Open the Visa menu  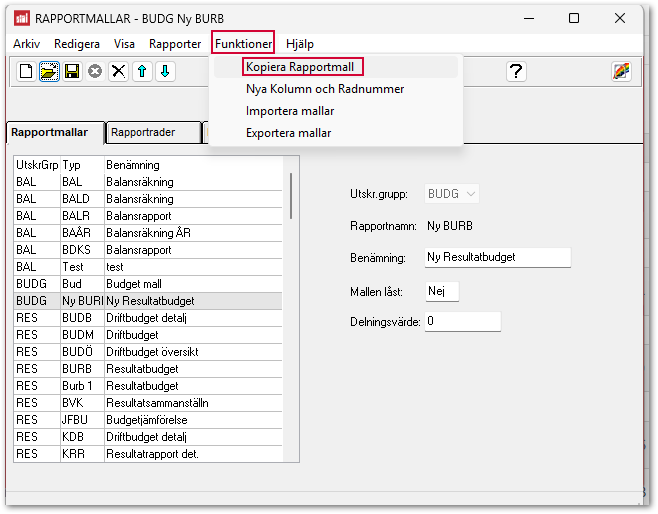(x=124, y=44)
